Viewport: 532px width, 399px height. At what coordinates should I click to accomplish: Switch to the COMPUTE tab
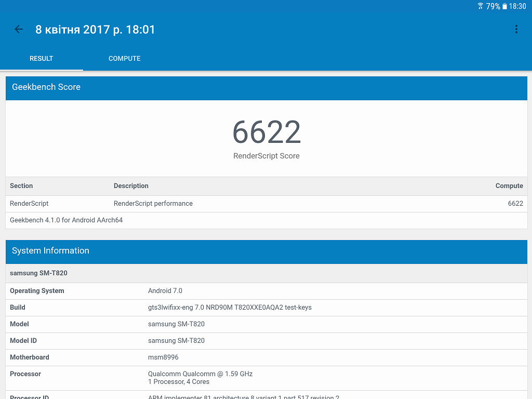[x=124, y=59]
